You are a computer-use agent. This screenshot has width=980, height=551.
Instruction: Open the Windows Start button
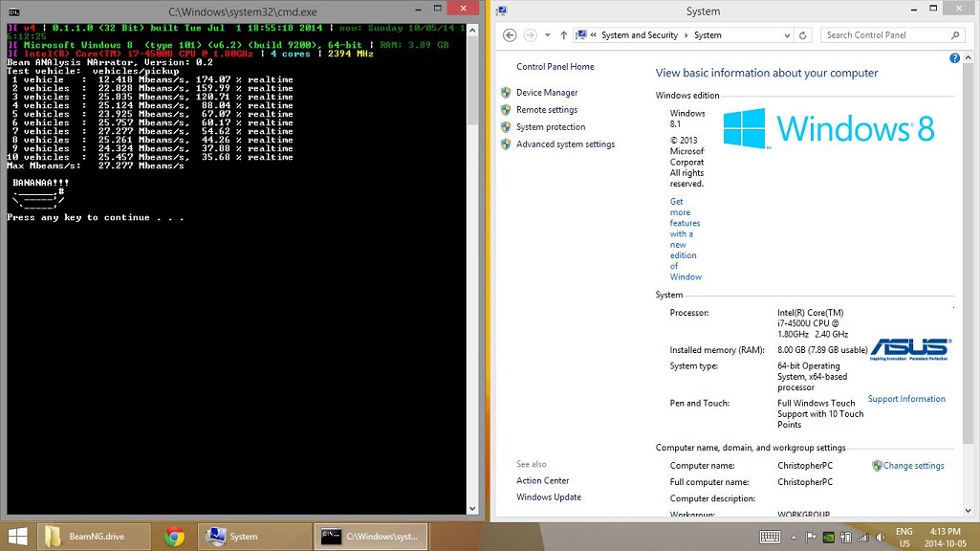click(17, 537)
